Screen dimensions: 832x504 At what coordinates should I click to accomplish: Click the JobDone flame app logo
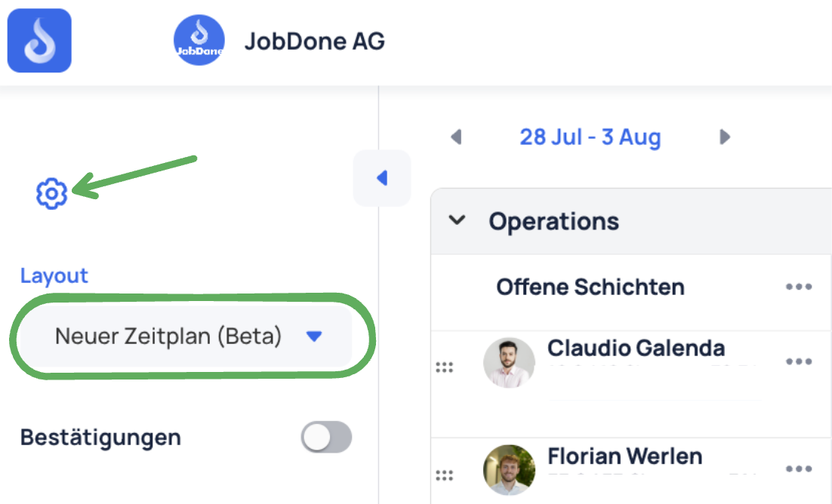coord(39,40)
